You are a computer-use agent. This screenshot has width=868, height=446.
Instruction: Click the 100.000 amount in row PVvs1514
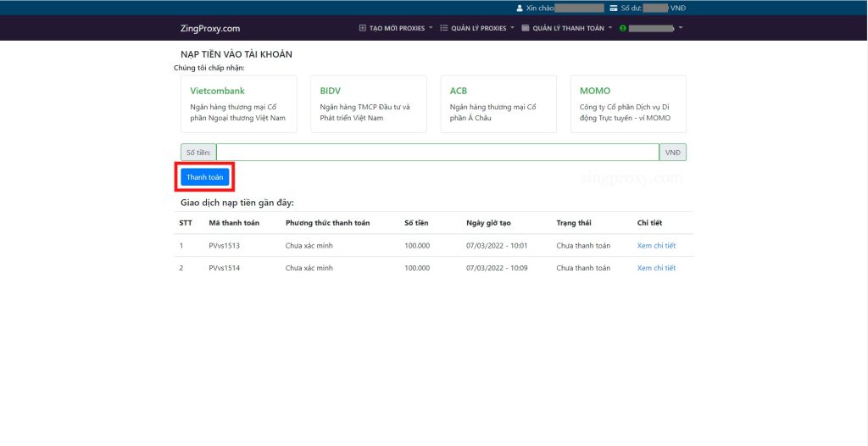[x=417, y=268]
